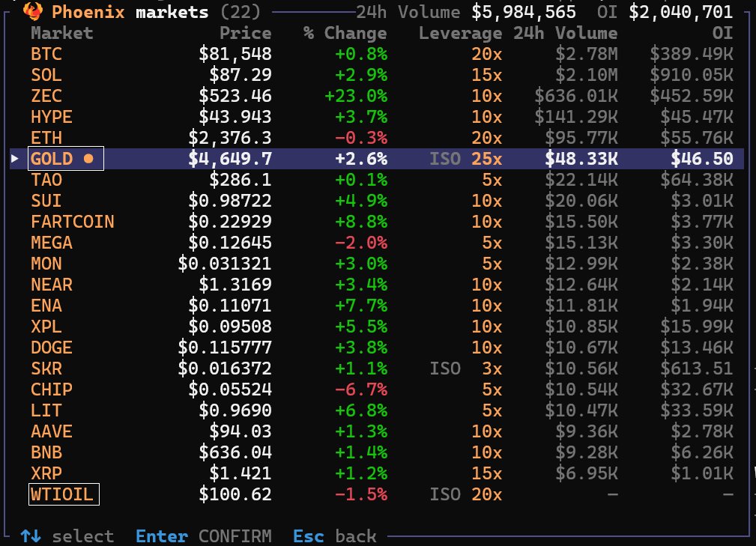Click MEGA change -2.0%
756x546 pixels.
tap(361, 243)
